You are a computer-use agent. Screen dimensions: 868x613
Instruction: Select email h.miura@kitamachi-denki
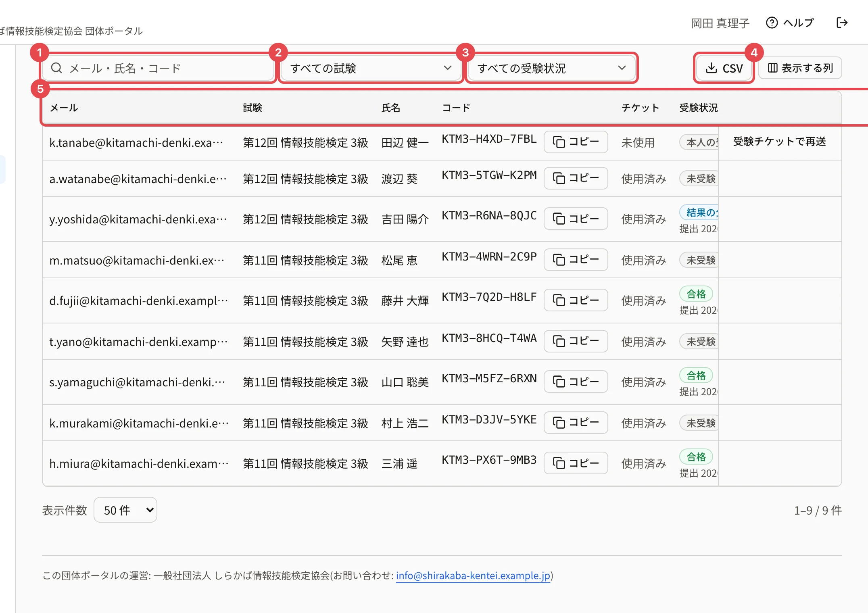(x=139, y=464)
